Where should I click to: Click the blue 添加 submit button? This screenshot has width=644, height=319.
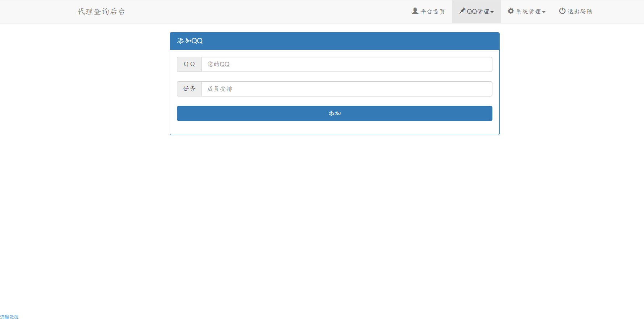tap(335, 113)
